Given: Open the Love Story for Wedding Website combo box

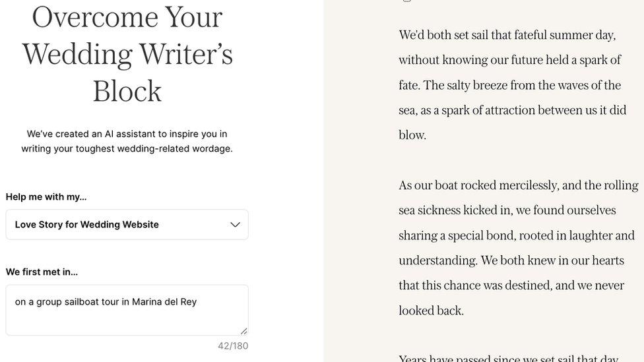Looking at the screenshot, I should tap(127, 224).
